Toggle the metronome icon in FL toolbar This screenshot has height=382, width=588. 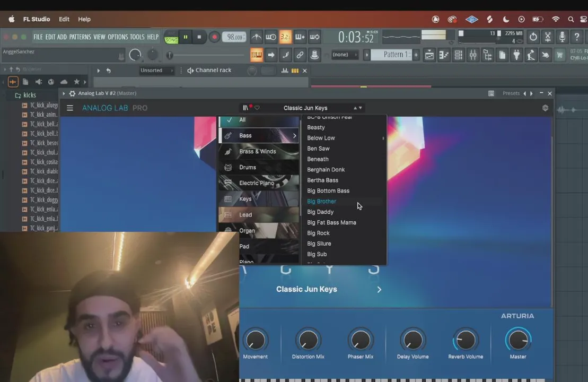pyautogui.click(x=257, y=37)
